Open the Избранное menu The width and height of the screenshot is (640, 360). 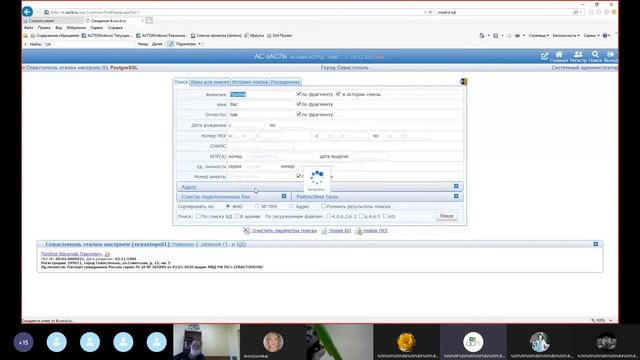click(76, 28)
